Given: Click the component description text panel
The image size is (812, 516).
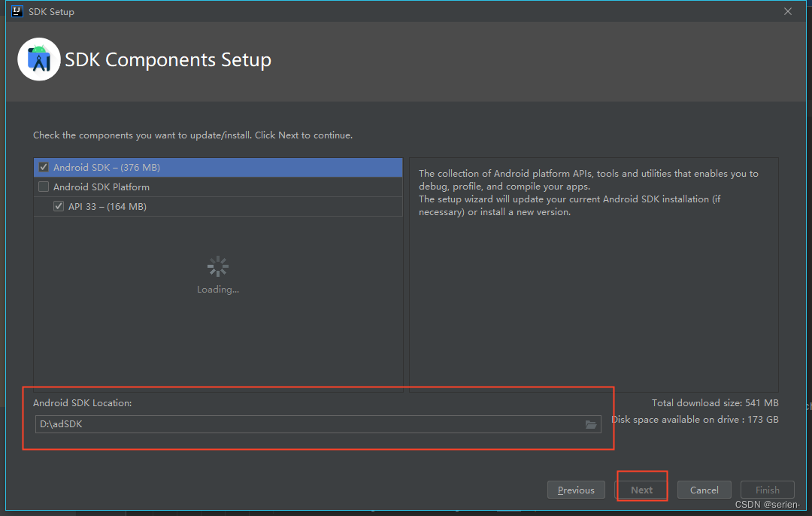Looking at the screenshot, I should tap(594, 275).
